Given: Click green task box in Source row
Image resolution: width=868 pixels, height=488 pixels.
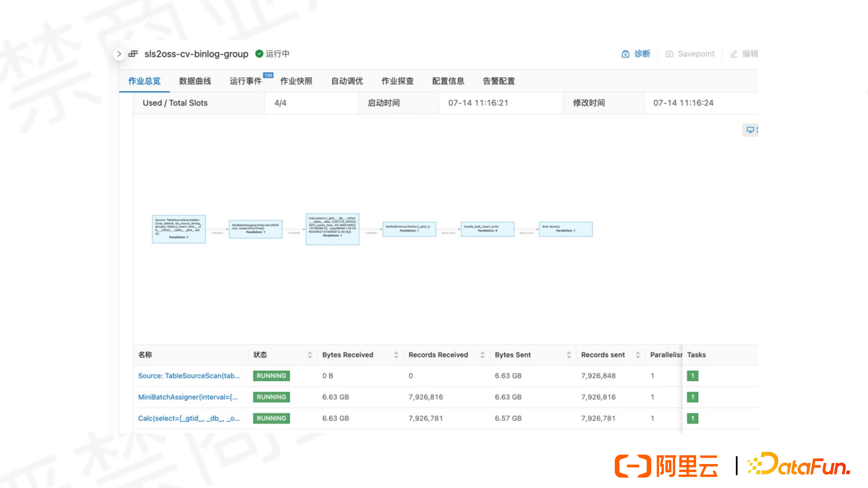Looking at the screenshot, I should tap(692, 376).
